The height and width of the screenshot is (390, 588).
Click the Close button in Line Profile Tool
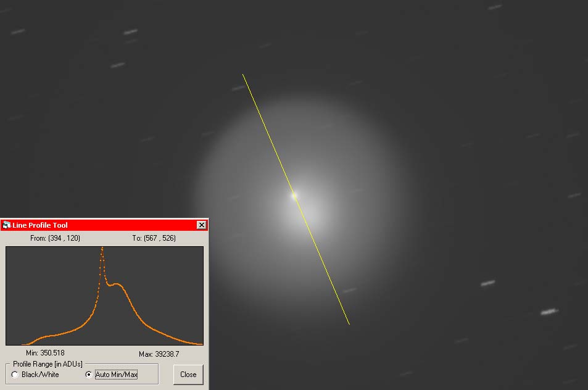tap(188, 374)
